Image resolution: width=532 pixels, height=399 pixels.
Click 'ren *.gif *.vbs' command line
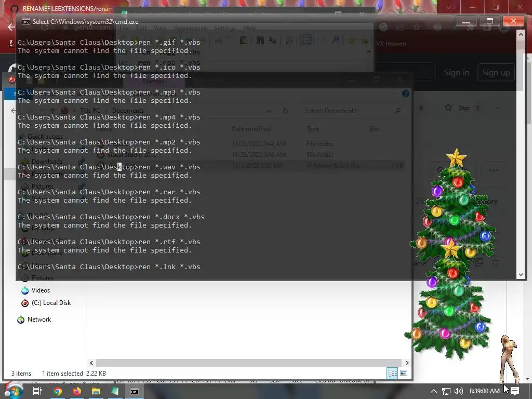[169, 43]
